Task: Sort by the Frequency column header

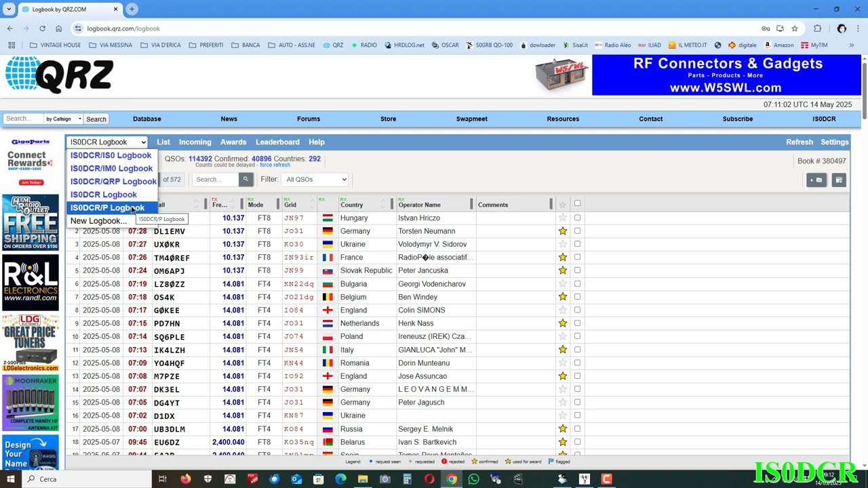Action: [x=219, y=205]
